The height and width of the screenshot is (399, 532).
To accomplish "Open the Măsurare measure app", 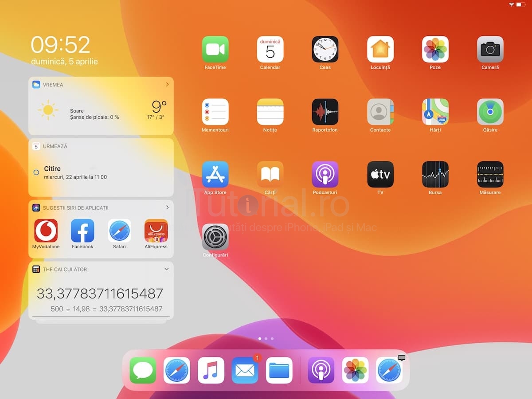I will (x=490, y=174).
